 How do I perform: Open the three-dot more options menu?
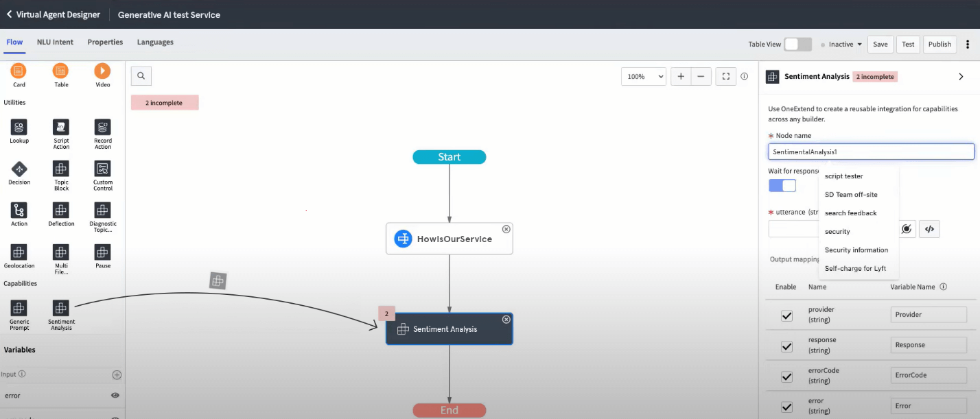coord(968,44)
